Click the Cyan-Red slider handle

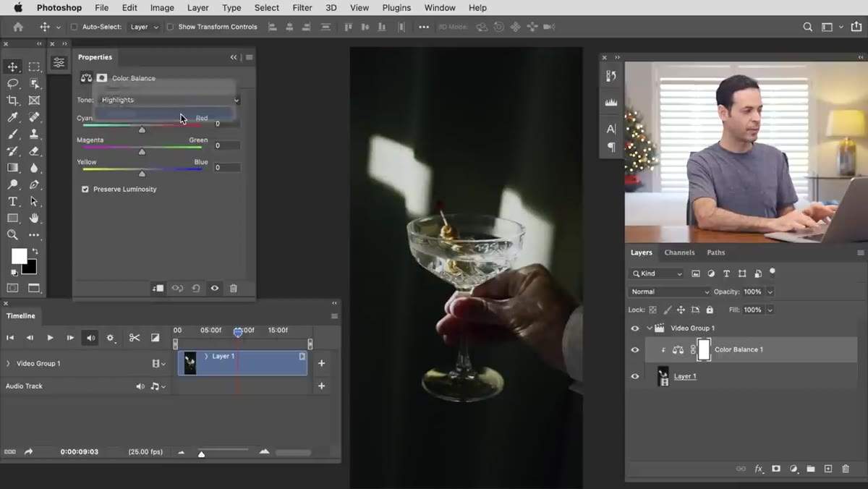(x=142, y=129)
